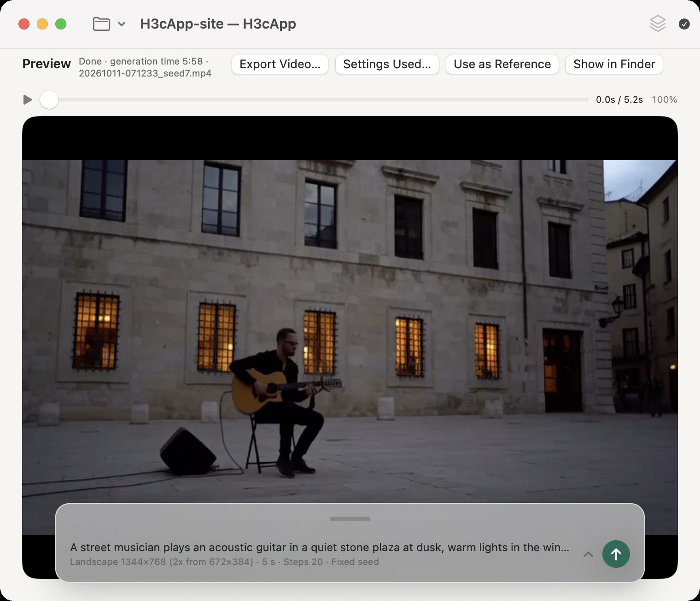Expand prompt panel with up chevron

tap(588, 554)
